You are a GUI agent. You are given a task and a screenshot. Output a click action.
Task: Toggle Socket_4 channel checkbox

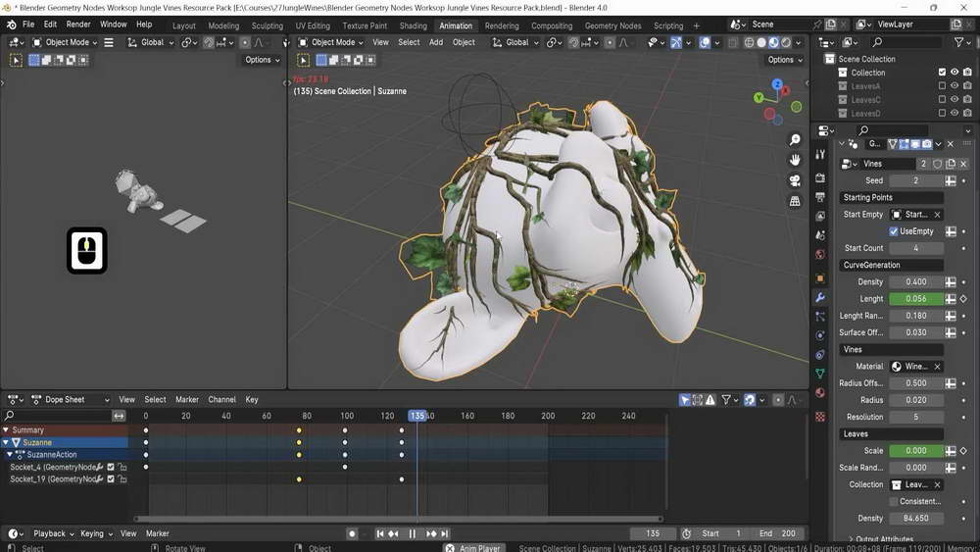[111, 467]
